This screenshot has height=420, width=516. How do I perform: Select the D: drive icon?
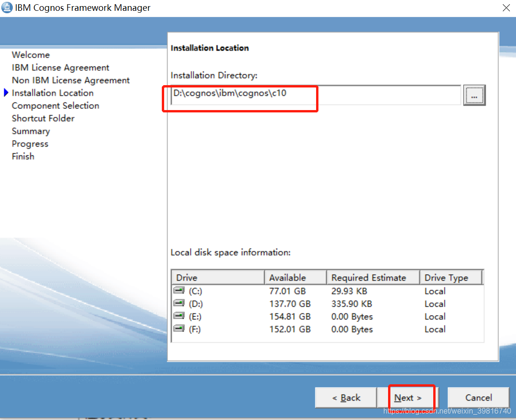click(179, 303)
